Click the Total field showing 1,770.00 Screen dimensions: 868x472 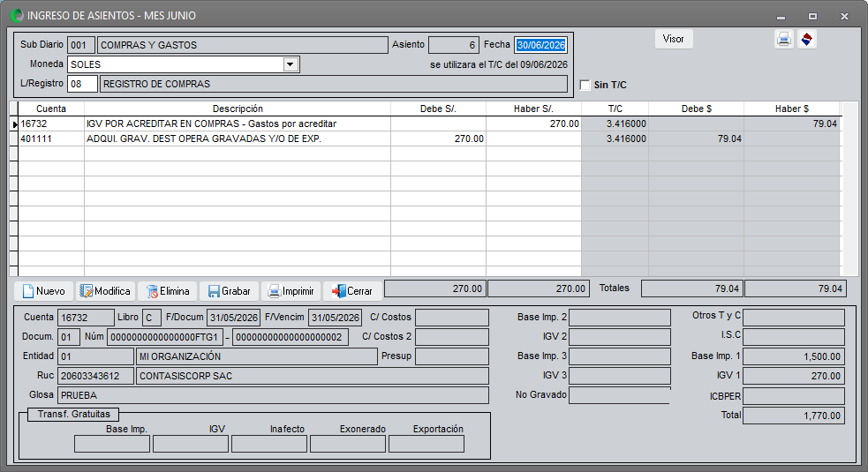tap(794, 416)
